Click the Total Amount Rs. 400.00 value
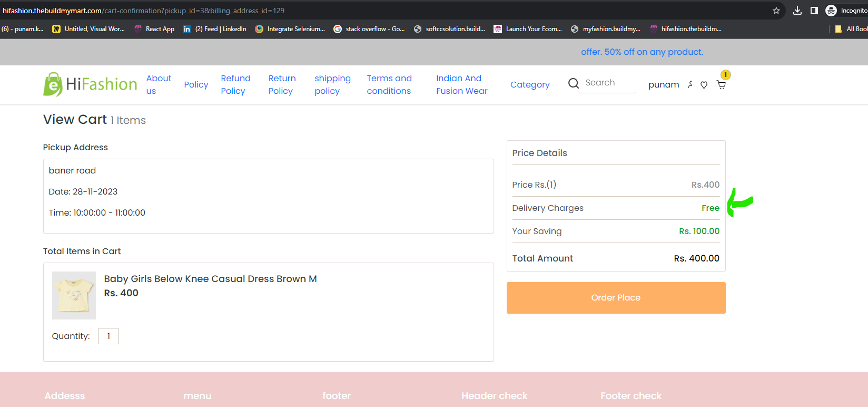Viewport: 868px width, 407px height. click(x=696, y=258)
